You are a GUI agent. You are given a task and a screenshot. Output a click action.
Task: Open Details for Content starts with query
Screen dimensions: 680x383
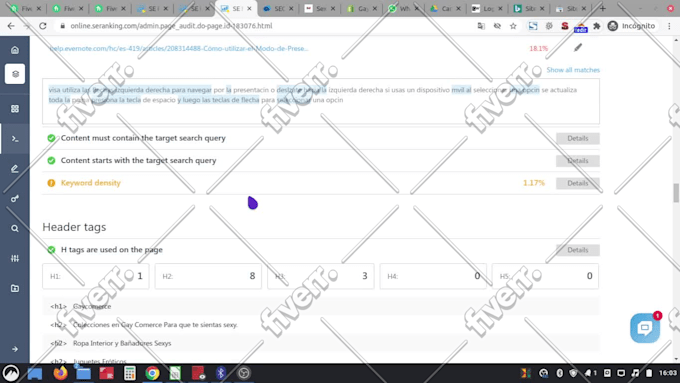click(578, 161)
